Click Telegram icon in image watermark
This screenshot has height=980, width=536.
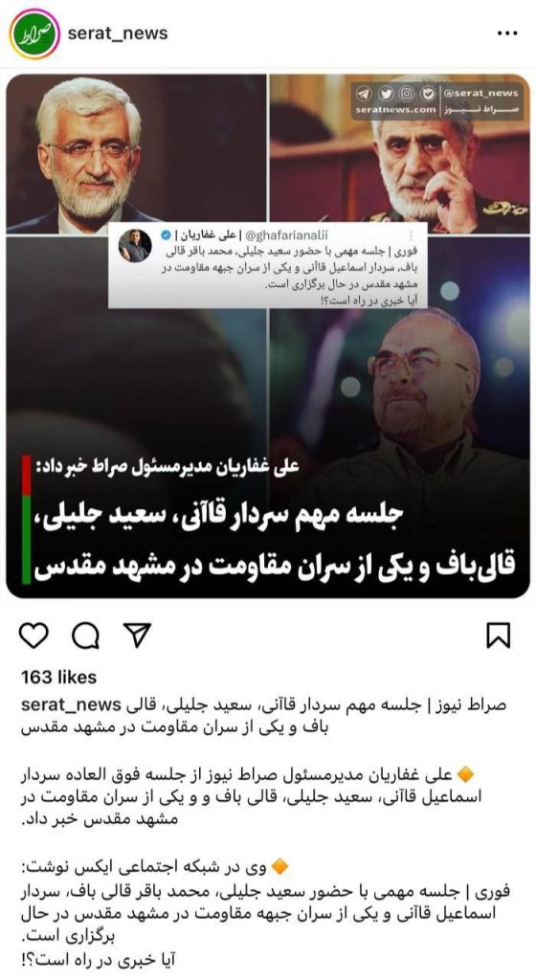coord(364,94)
